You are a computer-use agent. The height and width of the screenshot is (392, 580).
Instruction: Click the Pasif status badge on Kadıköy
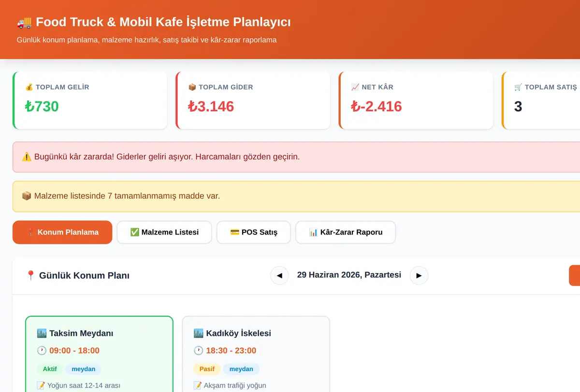[x=207, y=369]
